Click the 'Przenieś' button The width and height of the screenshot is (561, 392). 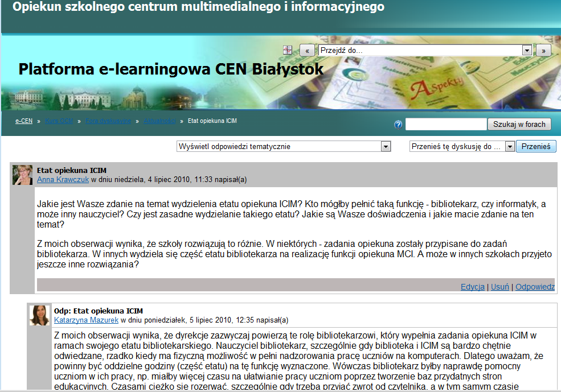point(535,146)
